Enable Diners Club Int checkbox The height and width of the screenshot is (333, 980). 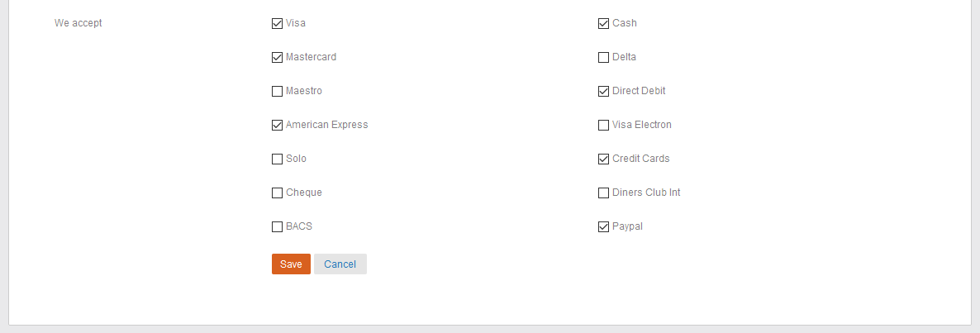point(603,193)
